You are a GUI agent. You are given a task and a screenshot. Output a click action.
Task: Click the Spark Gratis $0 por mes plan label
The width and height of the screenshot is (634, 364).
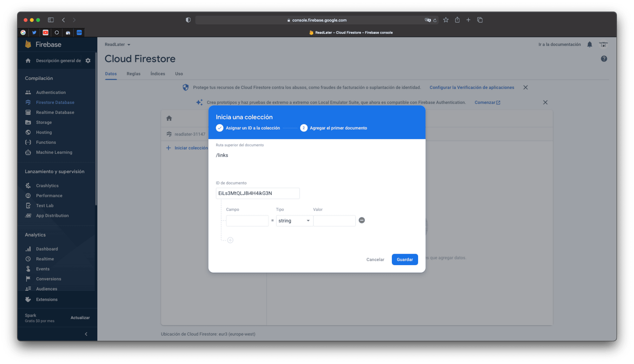40,318
